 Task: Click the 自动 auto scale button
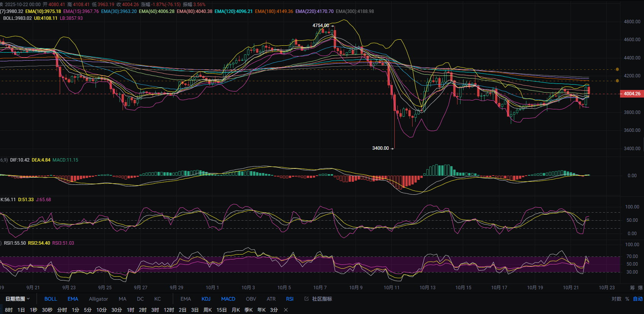pos(638,299)
